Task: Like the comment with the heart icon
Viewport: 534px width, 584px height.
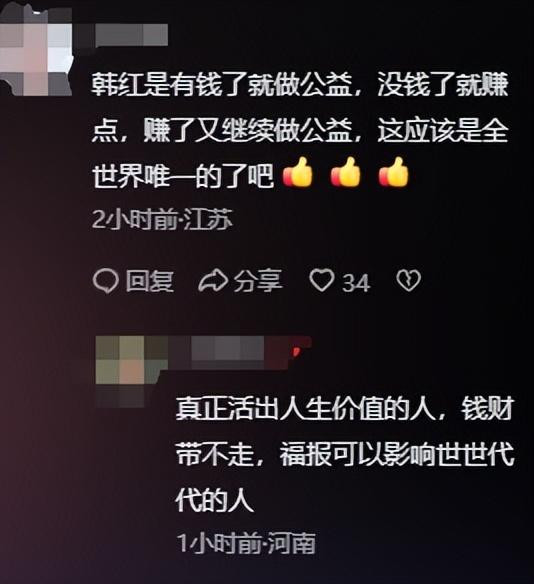Action: (x=322, y=281)
